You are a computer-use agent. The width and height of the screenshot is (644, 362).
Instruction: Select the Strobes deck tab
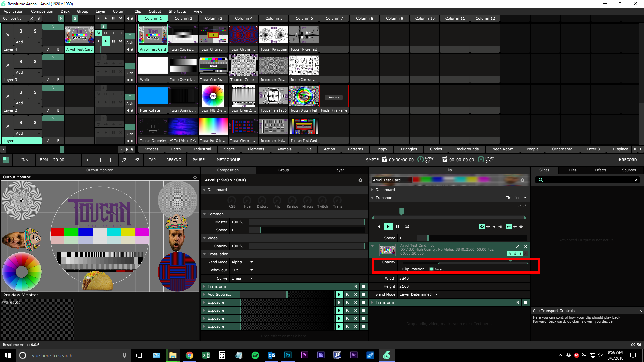152,149
